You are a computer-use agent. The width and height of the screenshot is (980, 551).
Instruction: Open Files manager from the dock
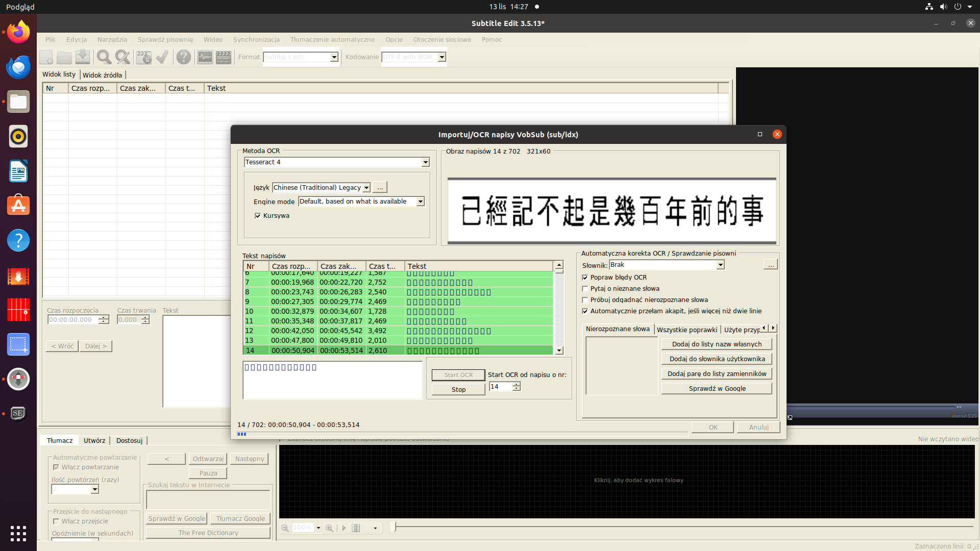pos(18,102)
